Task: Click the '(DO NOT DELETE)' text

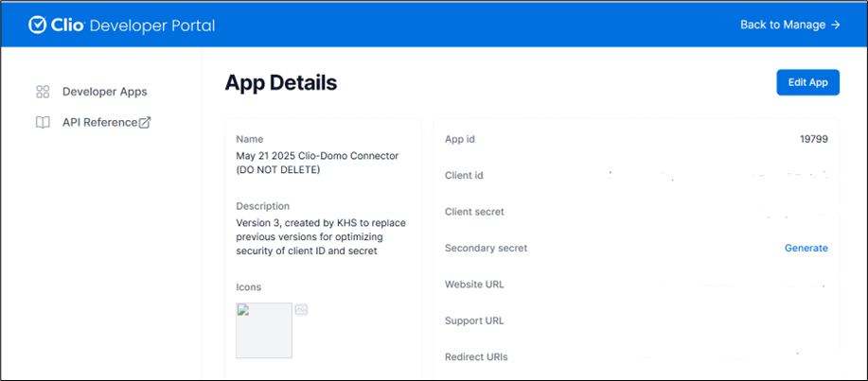Action: [x=278, y=170]
